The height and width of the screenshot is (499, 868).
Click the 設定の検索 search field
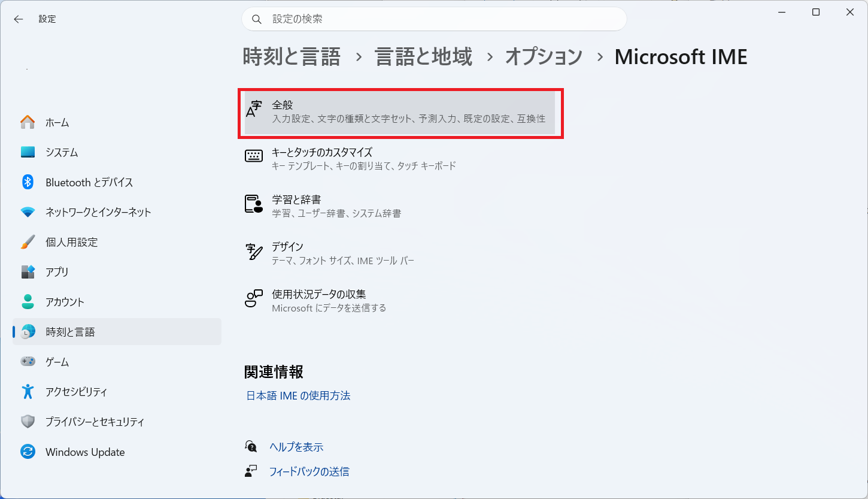point(434,19)
